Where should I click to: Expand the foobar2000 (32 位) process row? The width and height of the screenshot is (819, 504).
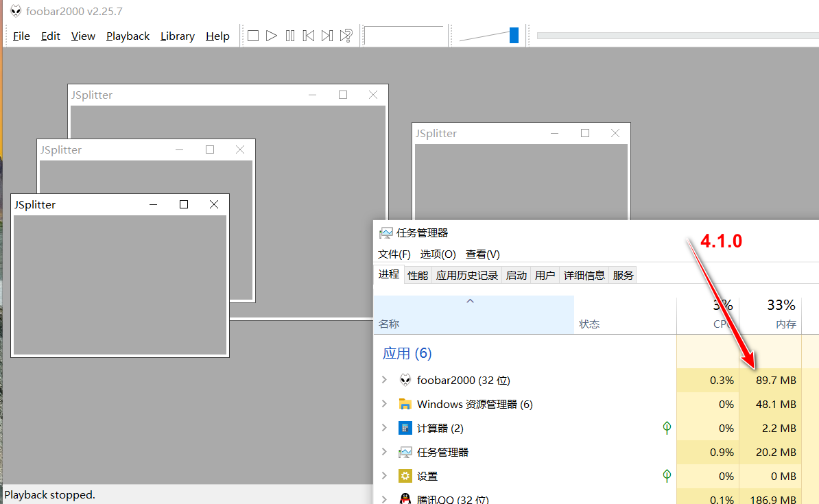coord(384,380)
